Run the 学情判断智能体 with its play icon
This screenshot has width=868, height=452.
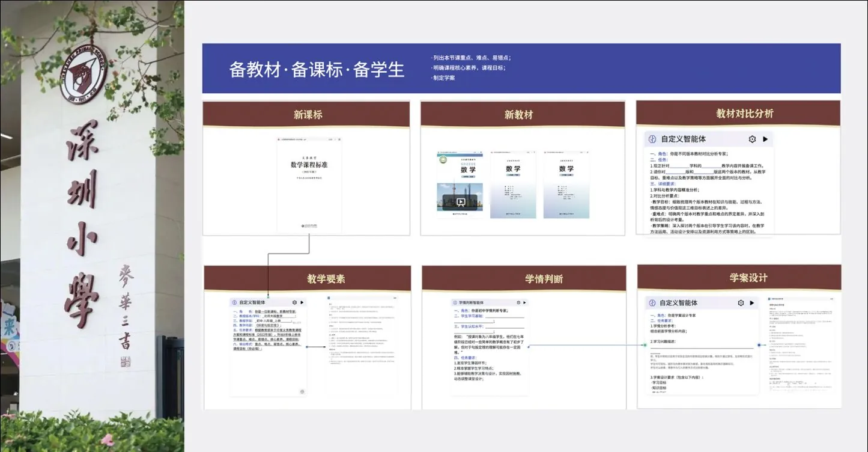(526, 303)
